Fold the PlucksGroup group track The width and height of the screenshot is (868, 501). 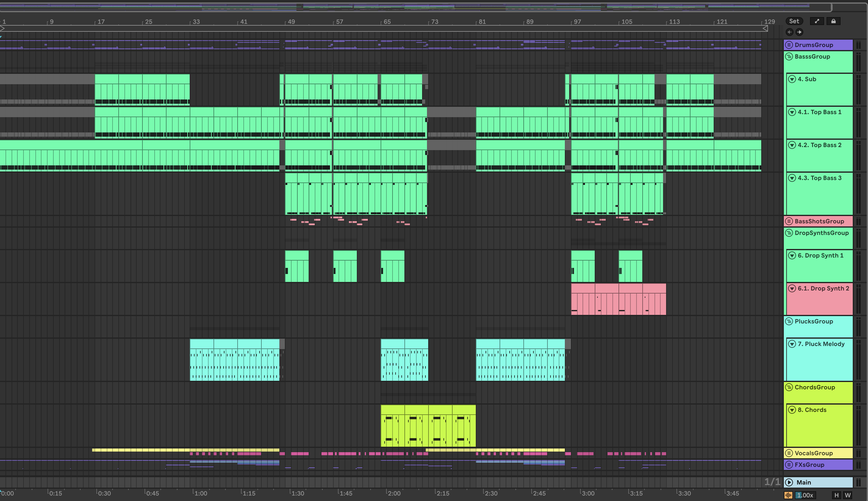[x=789, y=321]
